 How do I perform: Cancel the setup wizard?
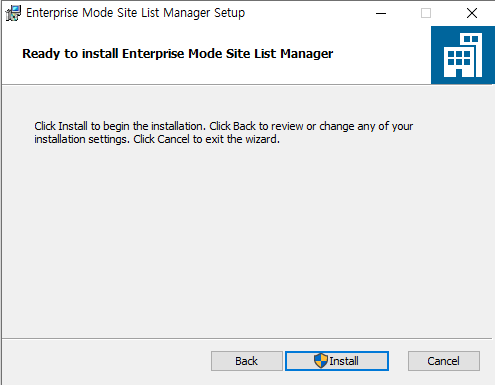tap(444, 361)
